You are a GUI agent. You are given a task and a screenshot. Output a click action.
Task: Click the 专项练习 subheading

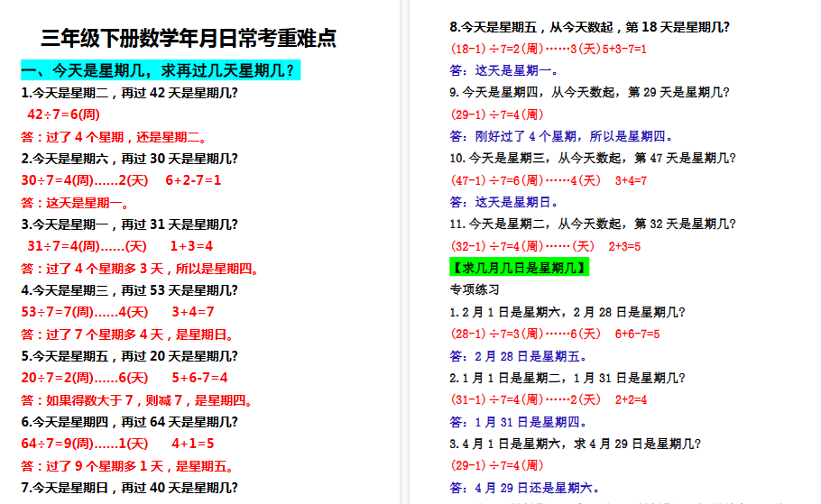[x=475, y=289]
